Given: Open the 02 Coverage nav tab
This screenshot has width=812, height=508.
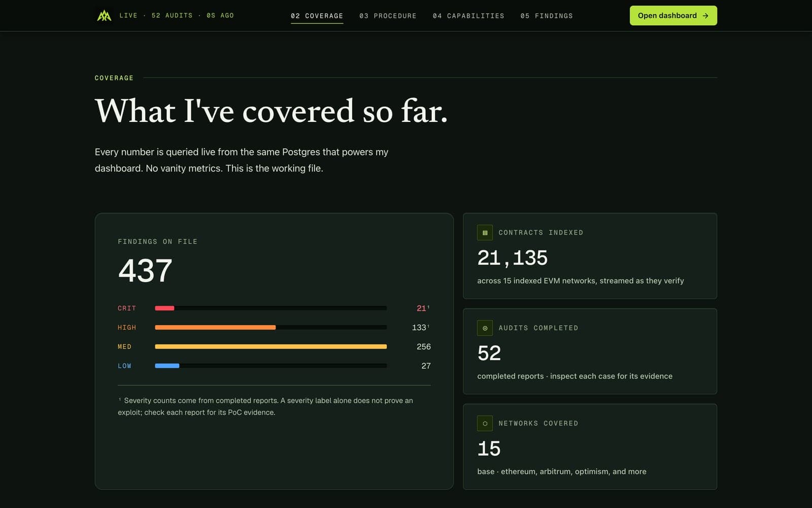Looking at the screenshot, I should click(x=317, y=16).
